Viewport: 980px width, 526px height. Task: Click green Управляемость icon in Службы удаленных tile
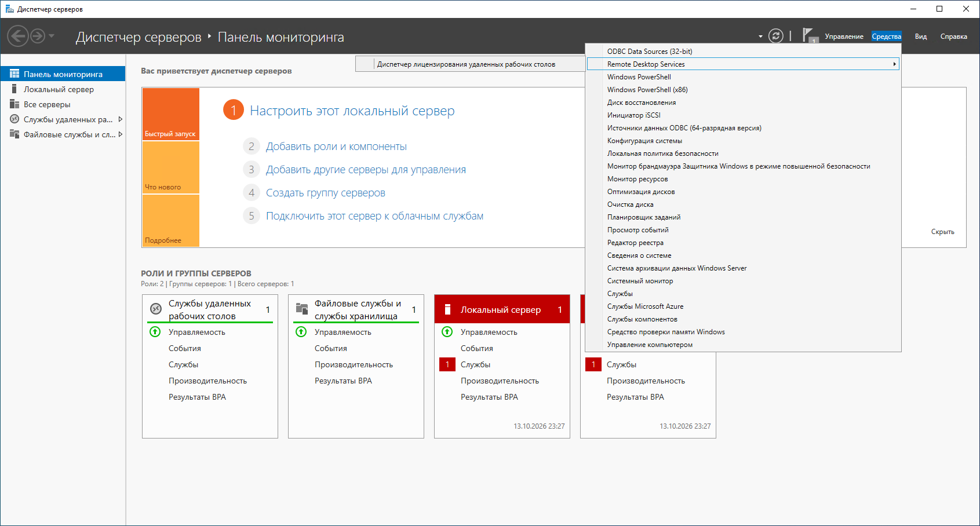point(155,332)
